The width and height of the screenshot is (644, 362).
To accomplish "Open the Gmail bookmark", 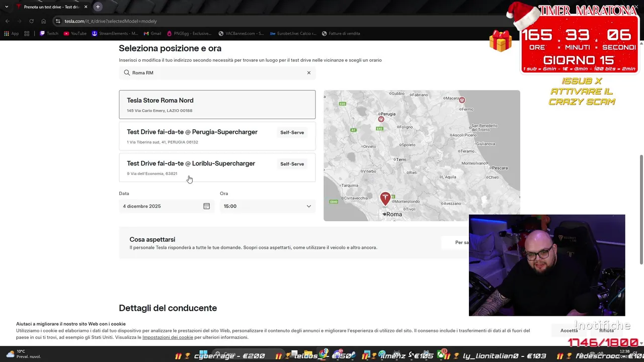I will tap(152, 34).
